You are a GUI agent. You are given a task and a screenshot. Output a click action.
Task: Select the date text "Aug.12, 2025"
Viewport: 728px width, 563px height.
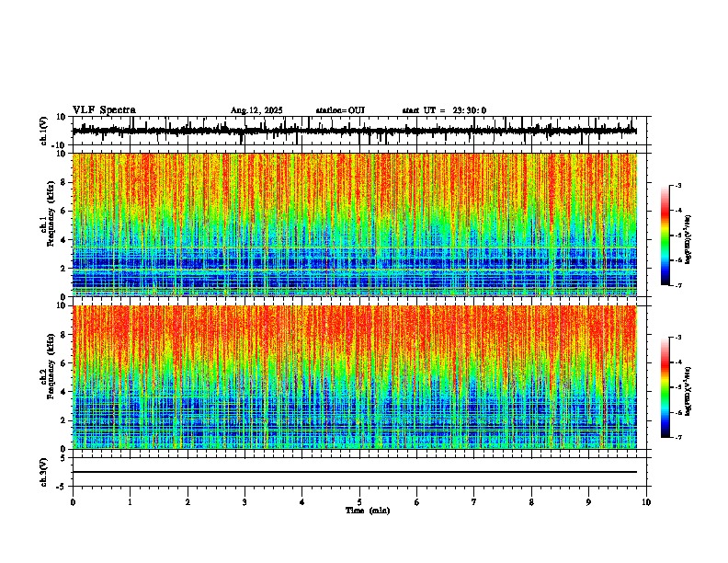pyautogui.click(x=256, y=110)
